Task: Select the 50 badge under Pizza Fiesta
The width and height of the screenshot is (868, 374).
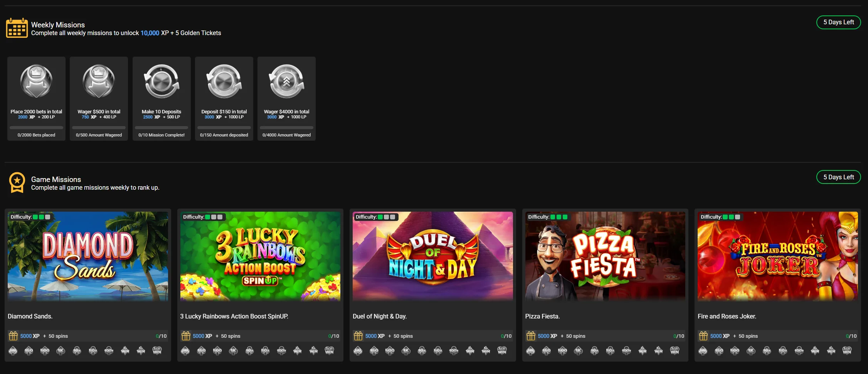Action: coord(531,350)
